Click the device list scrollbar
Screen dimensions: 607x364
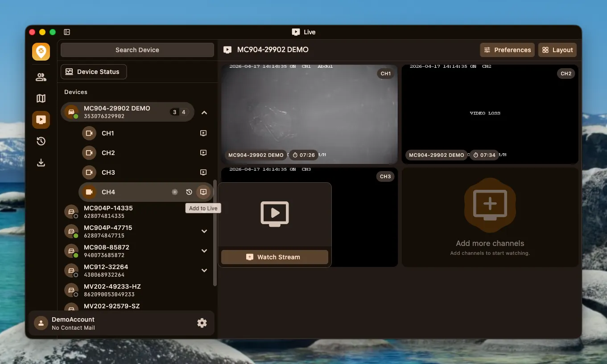[215, 233]
